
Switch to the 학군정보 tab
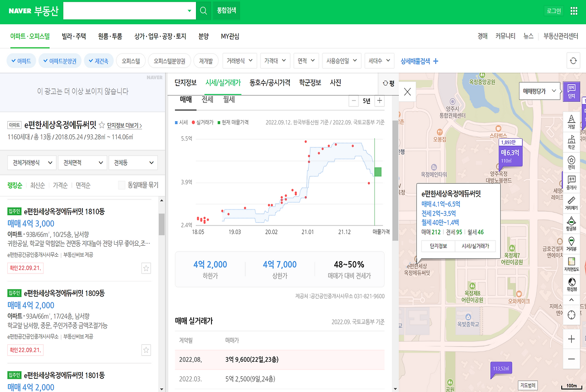point(310,83)
